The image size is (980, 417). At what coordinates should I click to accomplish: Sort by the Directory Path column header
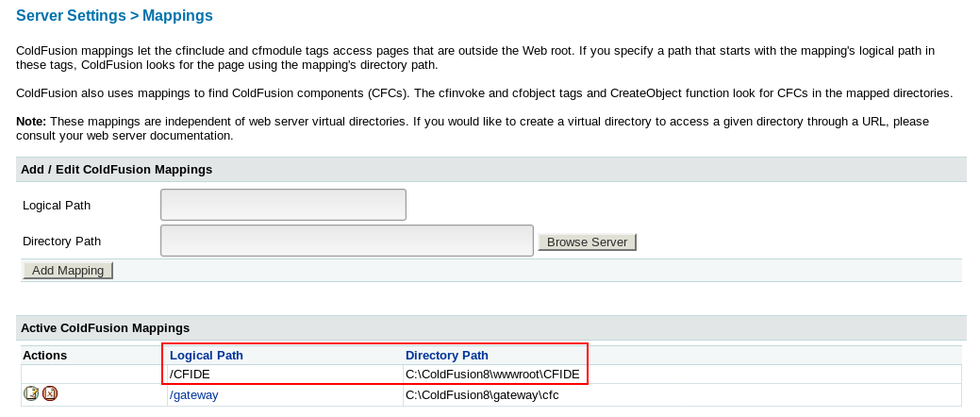447,356
